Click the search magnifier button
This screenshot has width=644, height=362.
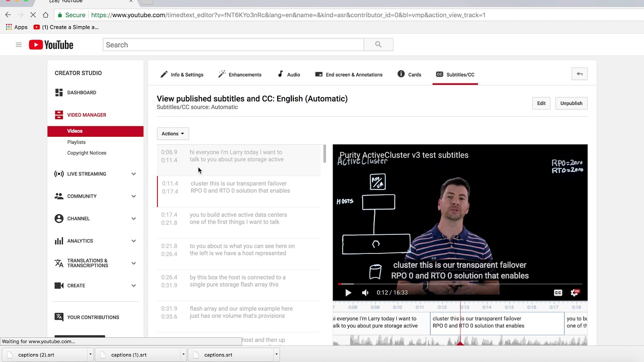click(x=378, y=45)
